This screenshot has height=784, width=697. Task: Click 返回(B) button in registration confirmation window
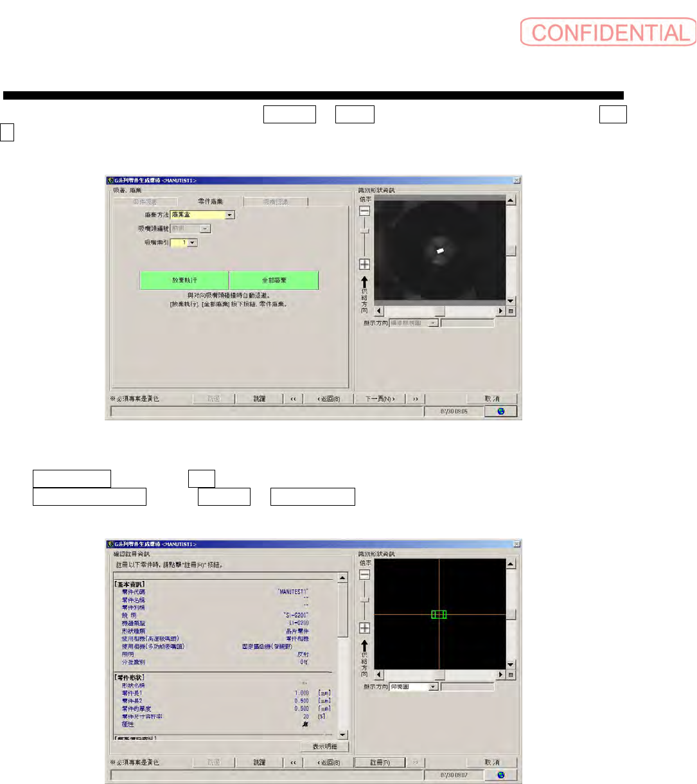[328, 763]
